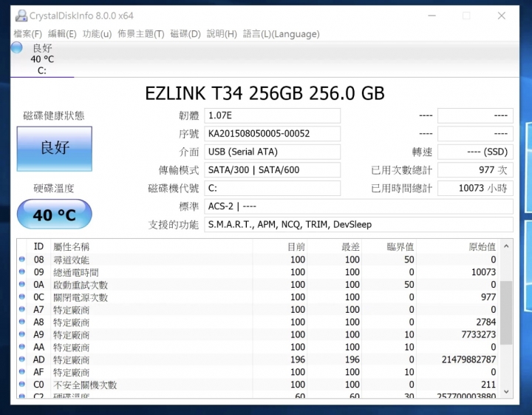Minimize the CrystalDiskInfo window
Viewport: 532px width, 415px height.
tap(432, 16)
